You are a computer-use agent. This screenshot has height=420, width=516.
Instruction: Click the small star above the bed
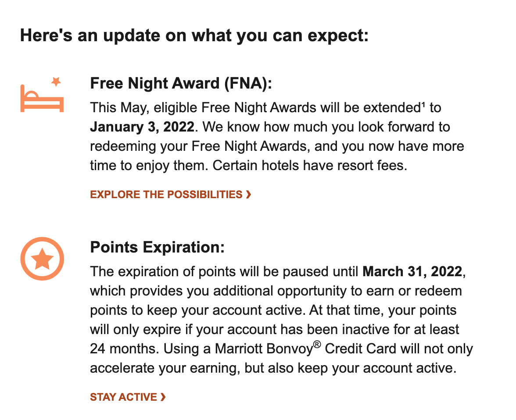pos(56,82)
